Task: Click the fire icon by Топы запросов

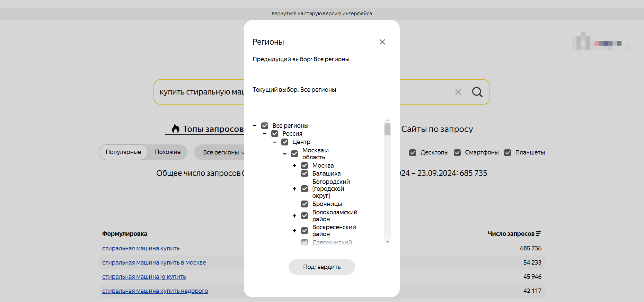Action: [176, 129]
